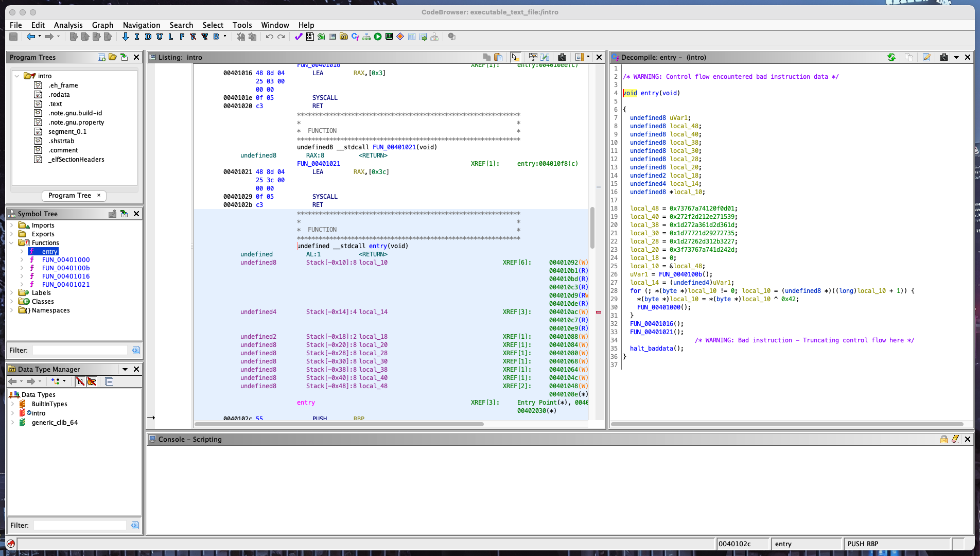Open the Listing diff view icon
The image size is (980, 556).
point(545,57)
